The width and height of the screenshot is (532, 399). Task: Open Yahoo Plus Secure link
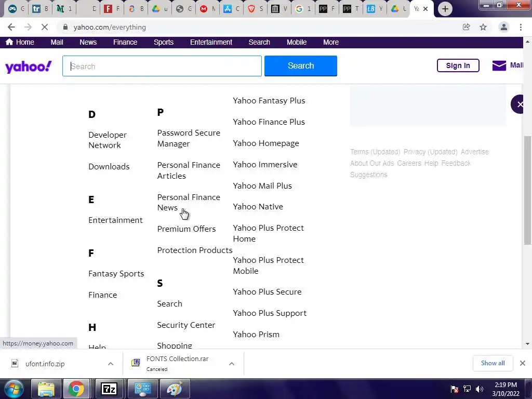267,292
